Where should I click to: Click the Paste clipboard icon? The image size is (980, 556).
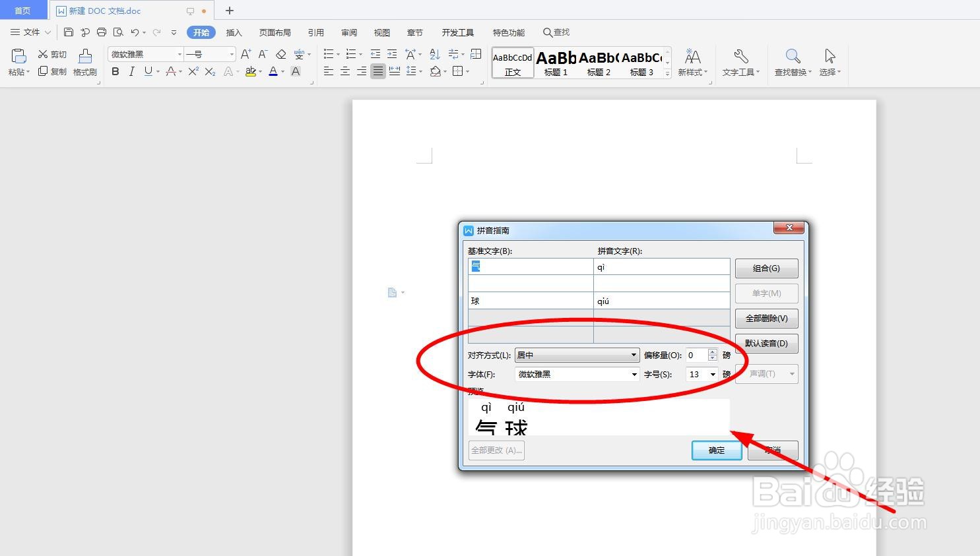pos(18,57)
